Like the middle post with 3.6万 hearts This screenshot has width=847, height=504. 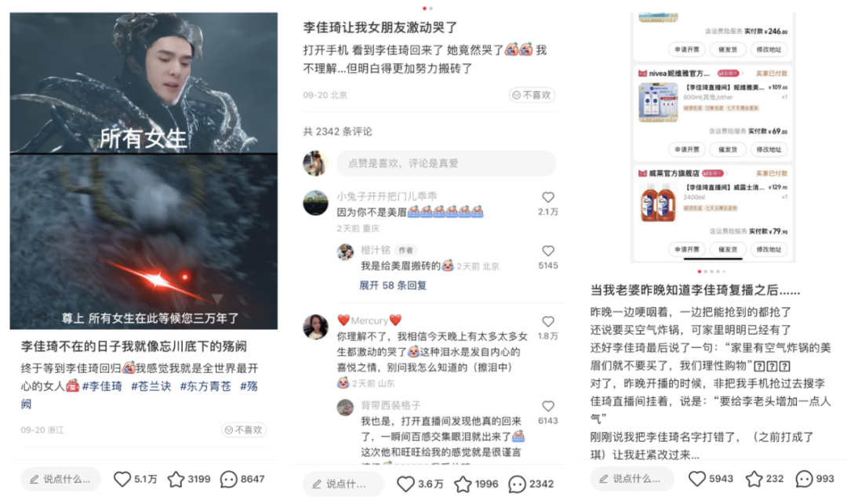click(405, 484)
